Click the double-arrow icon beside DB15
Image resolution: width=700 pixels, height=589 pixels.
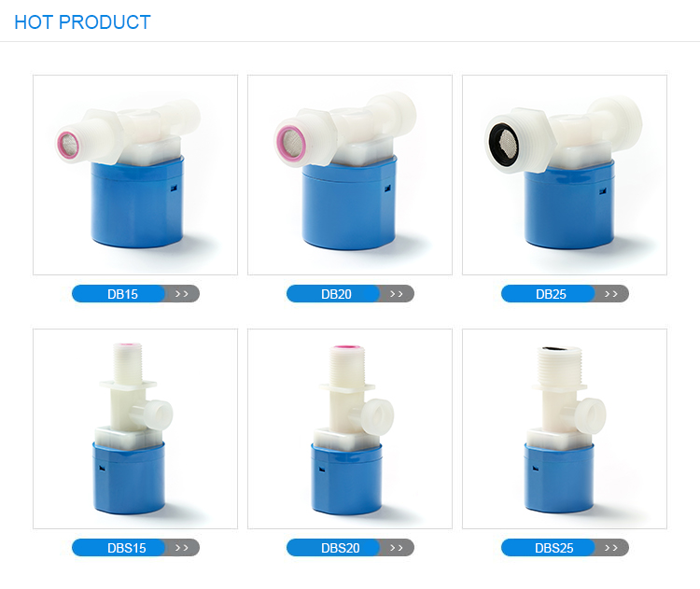[182, 294]
